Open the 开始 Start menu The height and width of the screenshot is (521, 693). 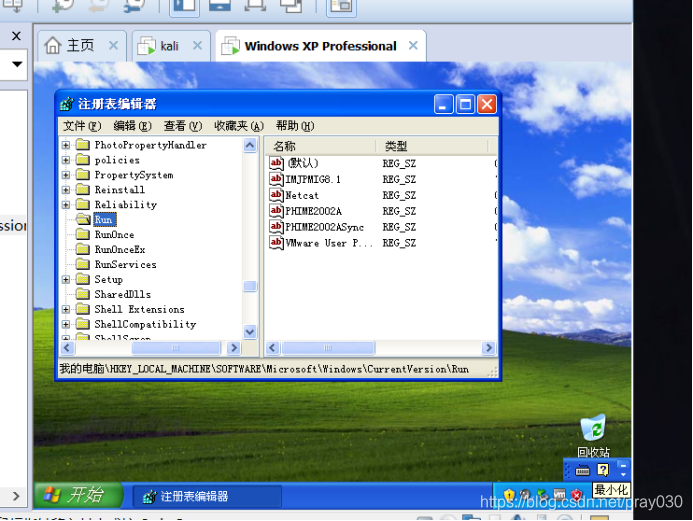(78, 495)
